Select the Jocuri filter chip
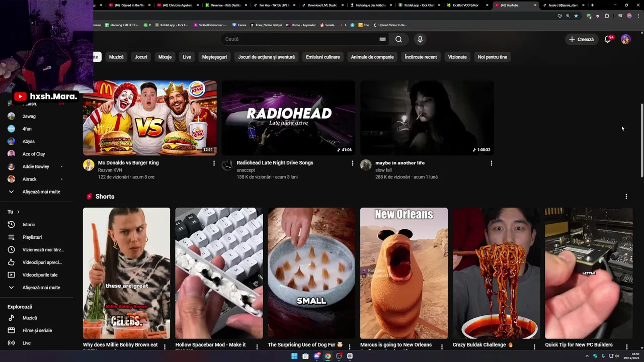Screen dimensions: 644x362 pos(141,57)
